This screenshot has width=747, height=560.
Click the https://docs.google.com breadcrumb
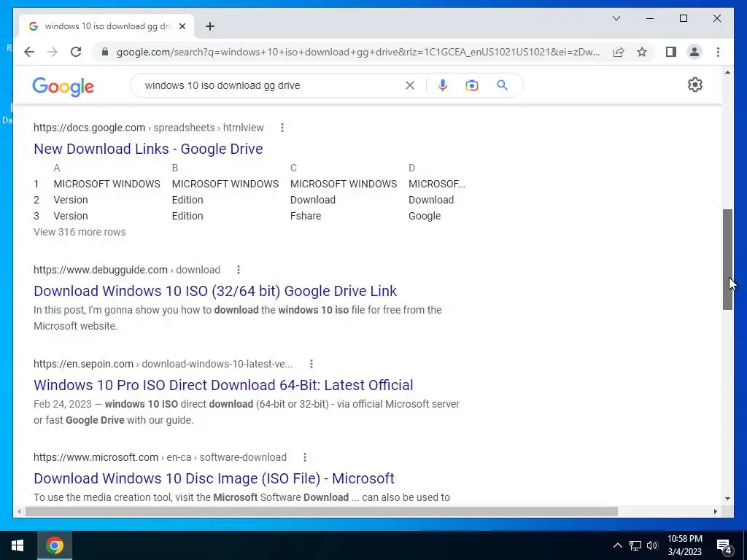click(89, 128)
